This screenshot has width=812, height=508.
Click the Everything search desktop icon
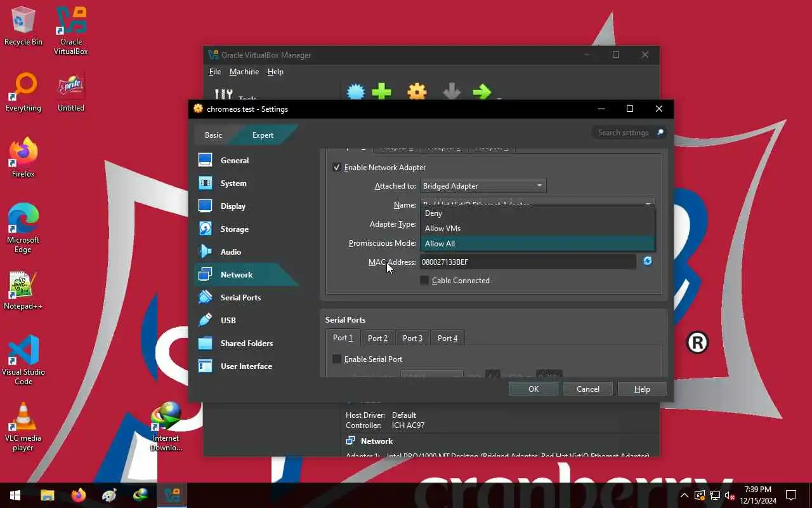click(23, 92)
